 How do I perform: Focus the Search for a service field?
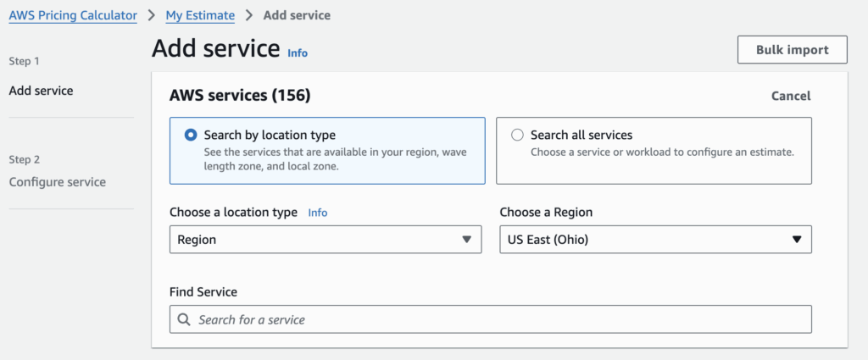[500, 319]
